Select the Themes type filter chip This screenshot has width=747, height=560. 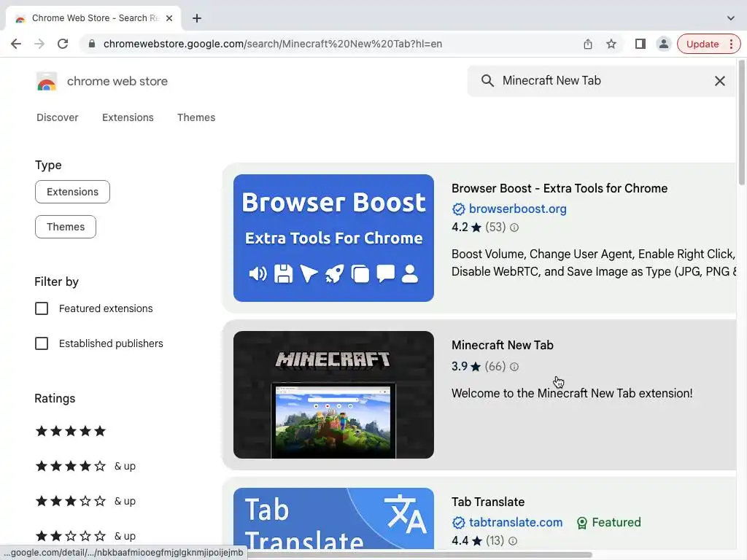pyautogui.click(x=65, y=227)
